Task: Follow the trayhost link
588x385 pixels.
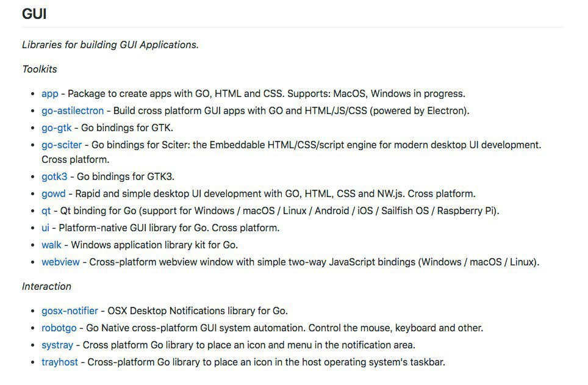Action: click(x=60, y=362)
